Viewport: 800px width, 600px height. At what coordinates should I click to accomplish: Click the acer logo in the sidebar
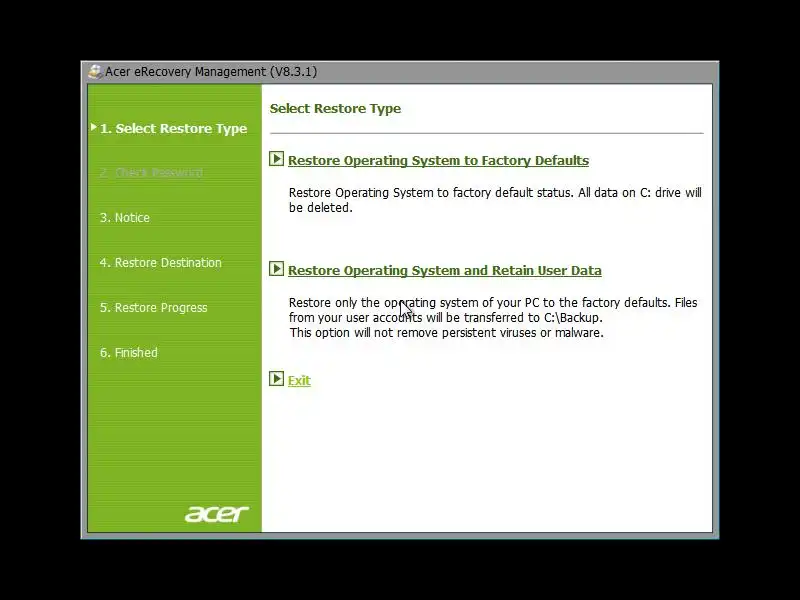tap(217, 514)
